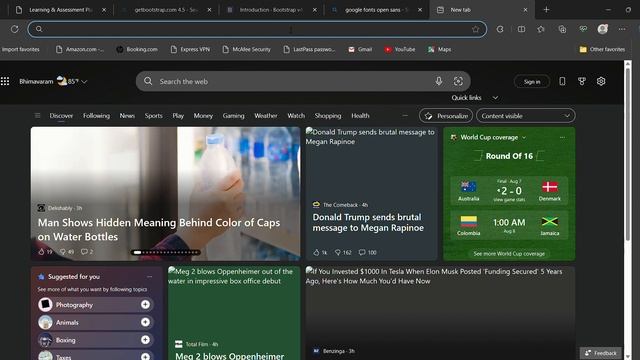Image resolution: width=640 pixels, height=360 pixels.
Task: Open page settings gear icon
Action: [601, 81]
